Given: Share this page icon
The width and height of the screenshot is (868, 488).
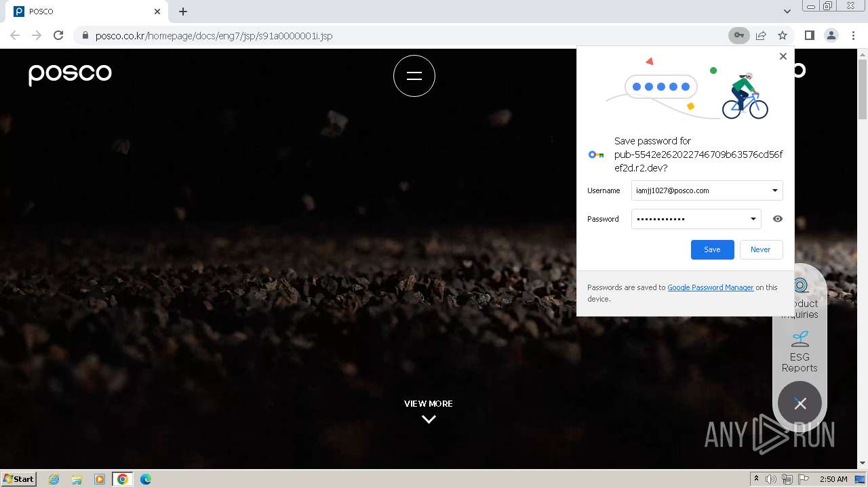Looking at the screenshot, I should pyautogui.click(x=761, y=35).
